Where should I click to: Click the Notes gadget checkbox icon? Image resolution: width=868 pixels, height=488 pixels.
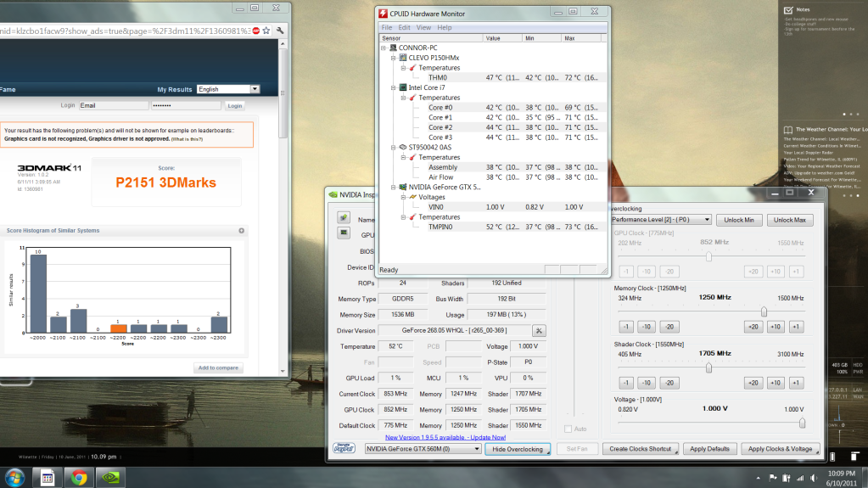(788, 10)
